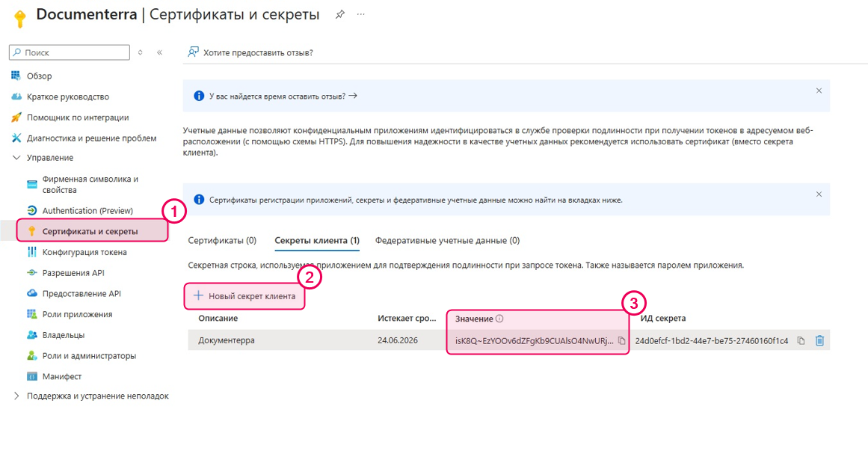This screenshot has width=868, height=454.
Task: Collapse the left navigation pane
Action: click(159, 52)
